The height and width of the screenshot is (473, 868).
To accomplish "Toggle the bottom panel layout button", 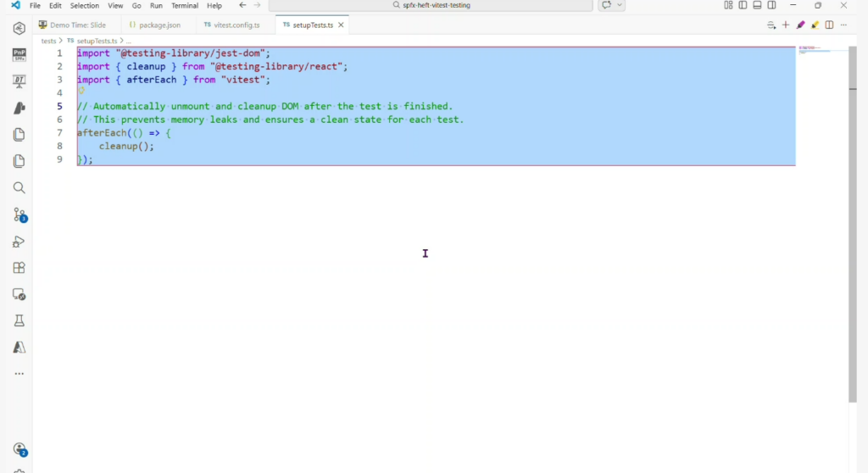I will 757,5.
